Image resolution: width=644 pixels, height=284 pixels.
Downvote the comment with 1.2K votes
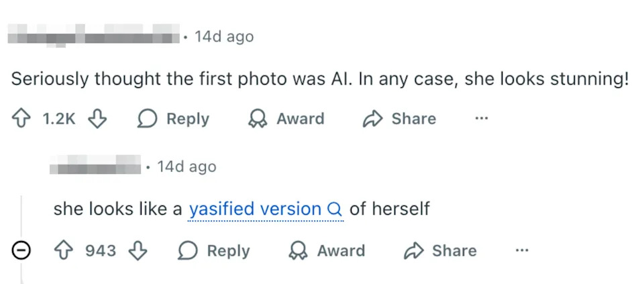tap(98, 119)
